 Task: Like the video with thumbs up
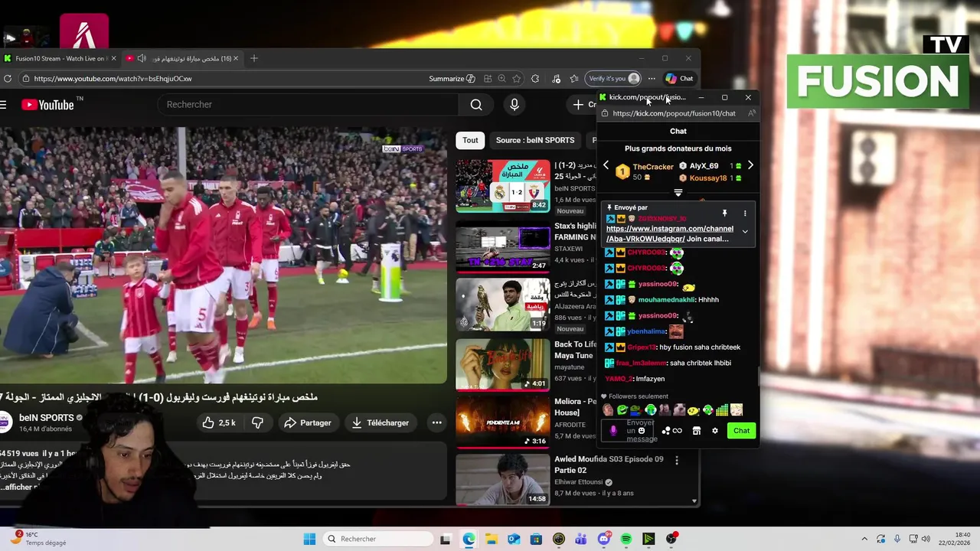[x=220, y=422]
